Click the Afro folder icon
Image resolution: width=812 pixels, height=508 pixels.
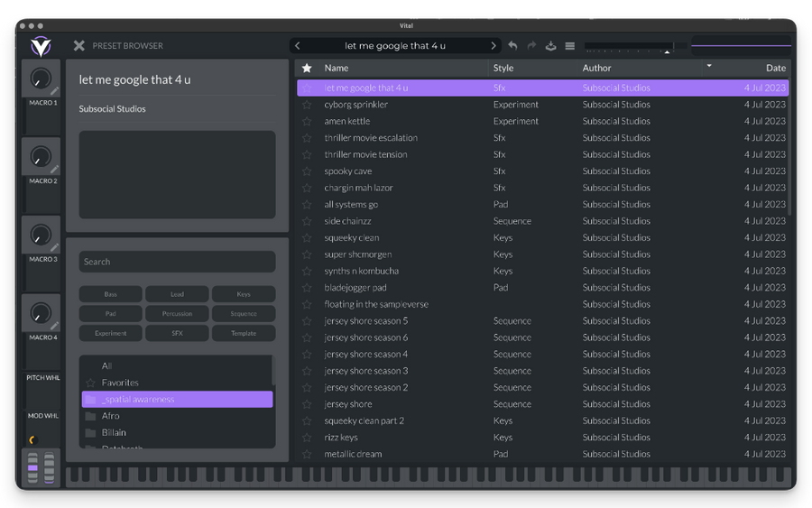[x=90, y=416]
